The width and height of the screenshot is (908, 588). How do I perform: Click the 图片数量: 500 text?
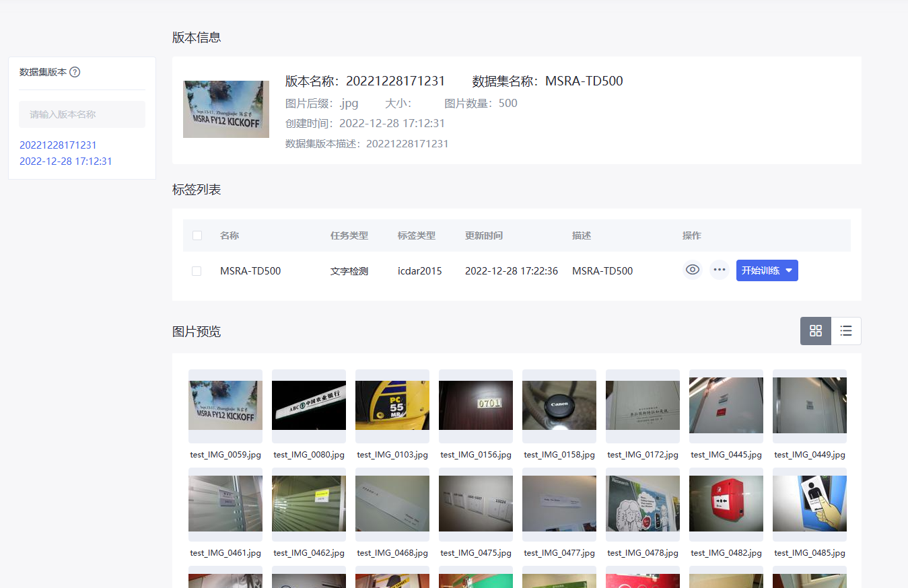pos(481,103)
